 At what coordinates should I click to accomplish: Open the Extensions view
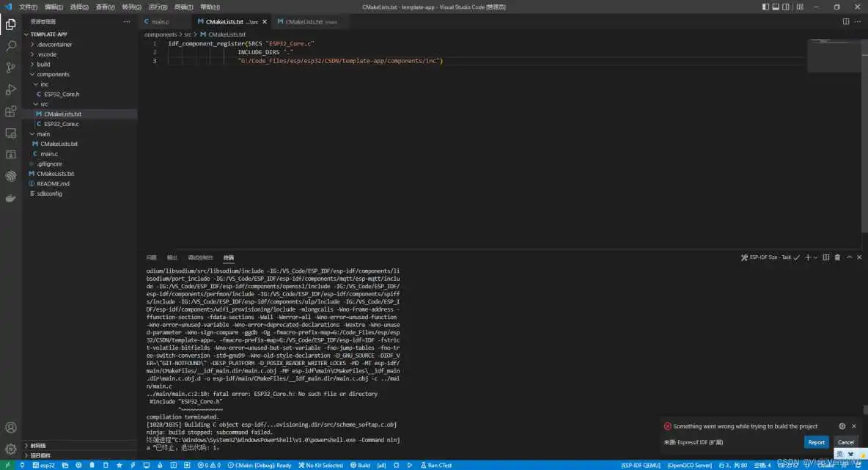[10, 111]
